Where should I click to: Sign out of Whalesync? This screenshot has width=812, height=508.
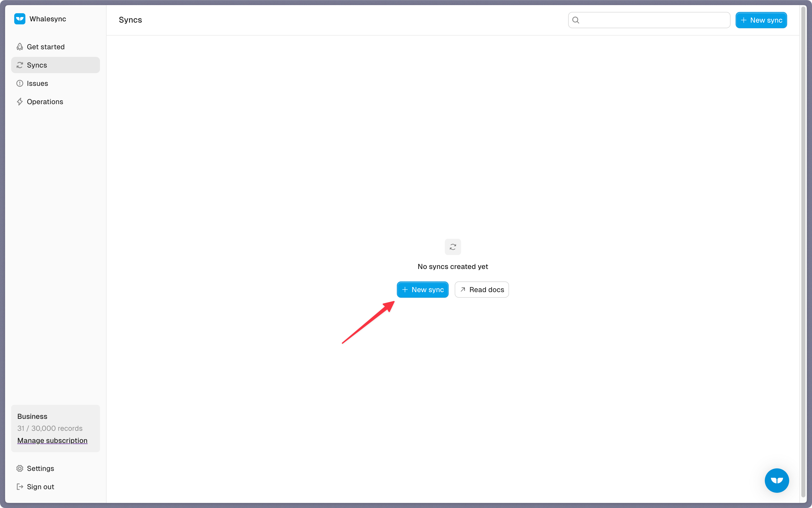pos(55,486)
